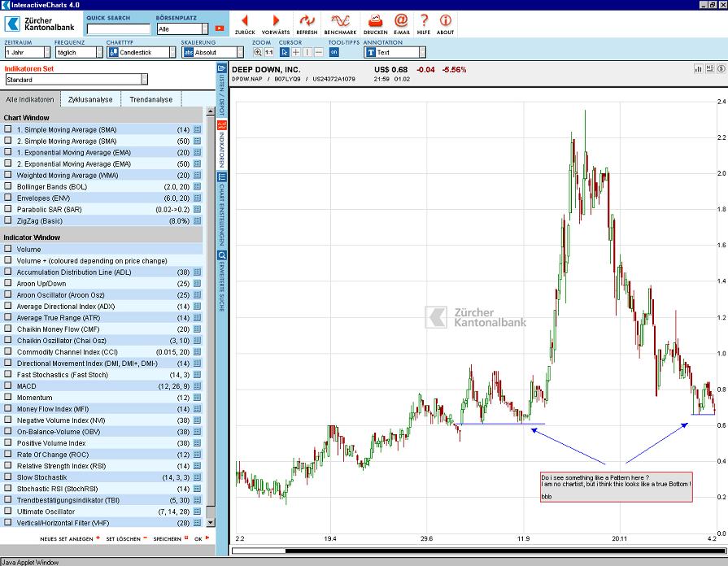Switch to the Zyklusanalyse tab
This screenshot has height=566, width=728.
(x=91, y=99)
